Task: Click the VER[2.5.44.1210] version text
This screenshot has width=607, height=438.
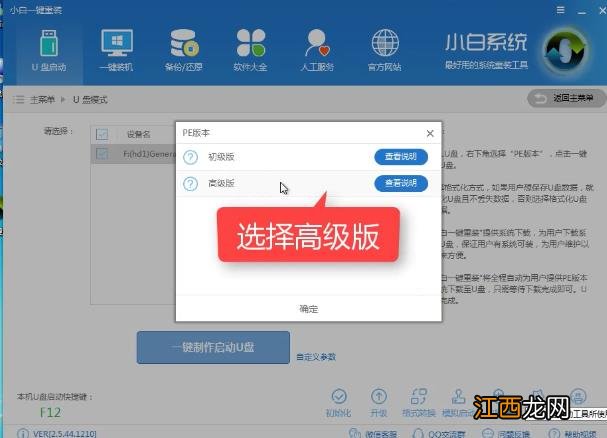Action: [x=65, y=433]
